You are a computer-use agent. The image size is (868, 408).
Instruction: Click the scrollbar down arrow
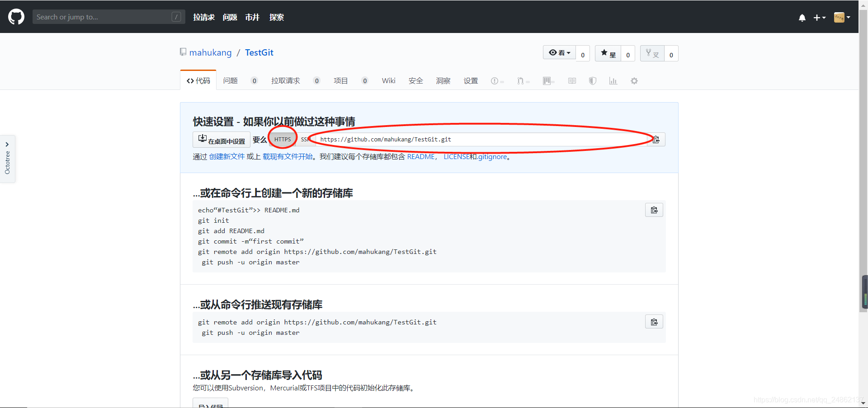pyautogui.click(x=863, y=403)
